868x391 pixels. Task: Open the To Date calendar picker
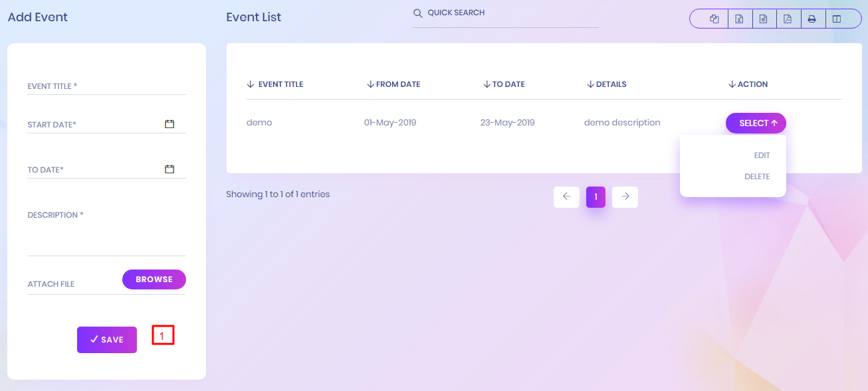(x=169, y=169)
